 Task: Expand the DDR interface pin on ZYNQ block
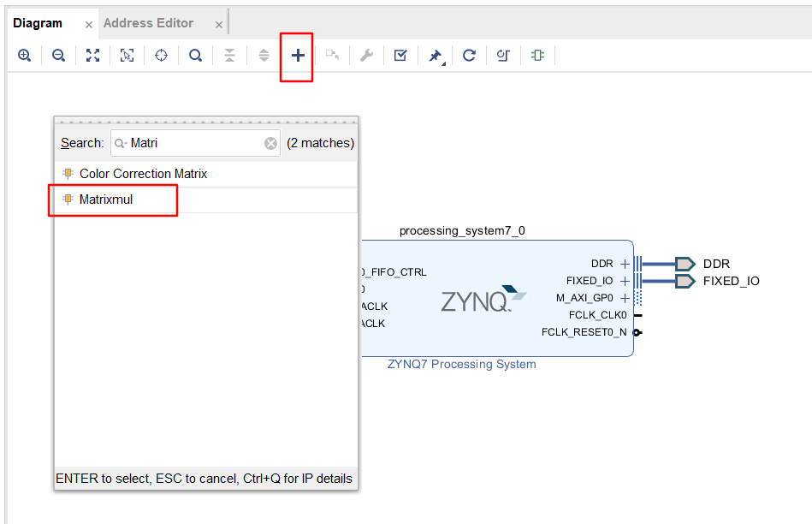pyautogui.click(x=625, y=264)
